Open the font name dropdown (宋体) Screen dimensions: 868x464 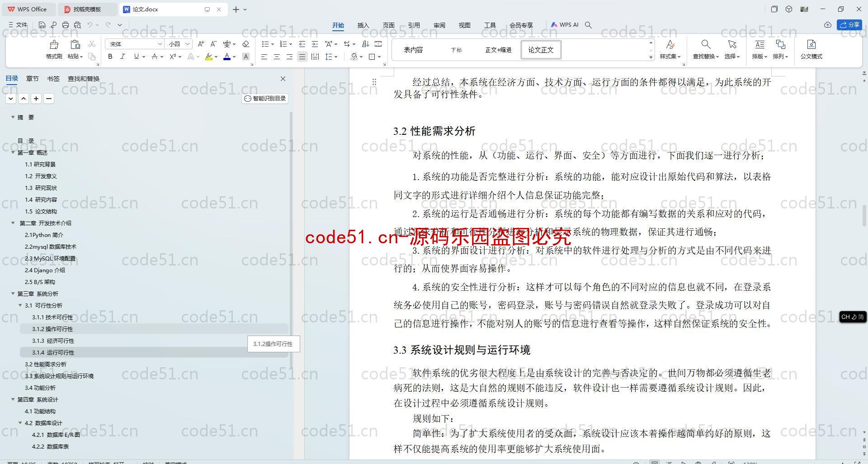click(160, 44)
